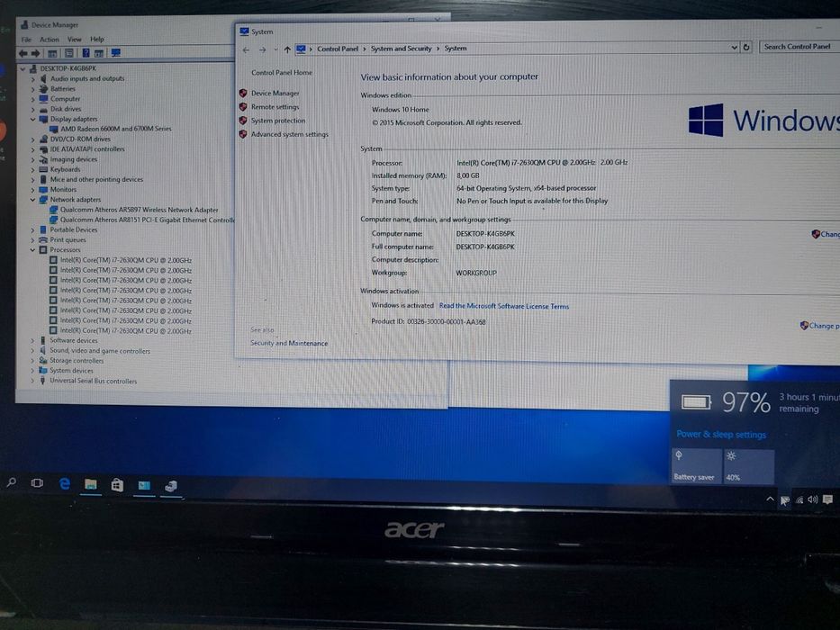The height and width of the screenshot is (630, 840).
Task: Open the Action menu in Device Manager
Action: click(50, 40)
